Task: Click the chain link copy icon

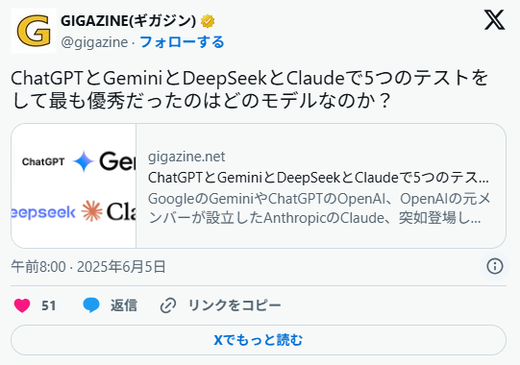Action: pos(168,305)
